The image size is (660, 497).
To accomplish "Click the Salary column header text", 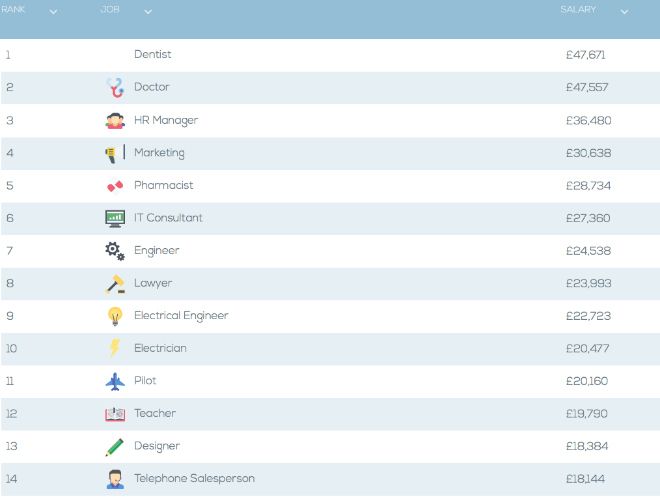I will coord(578,10).
